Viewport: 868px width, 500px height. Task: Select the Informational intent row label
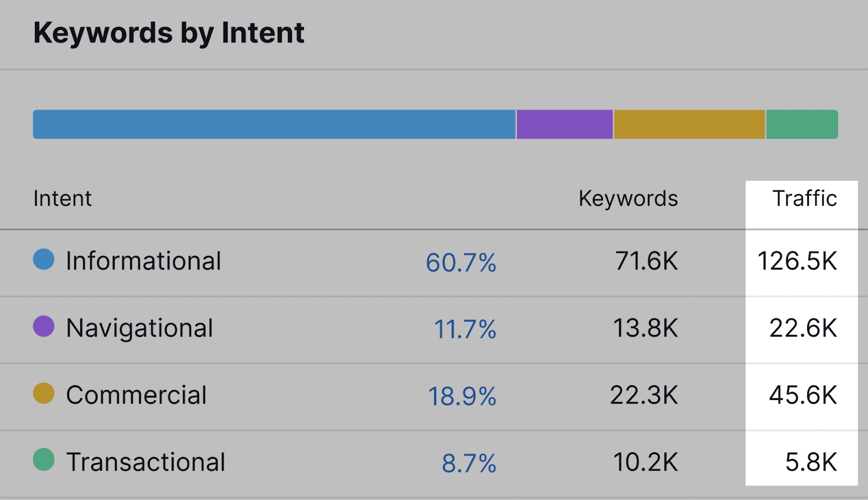[143, 261]
